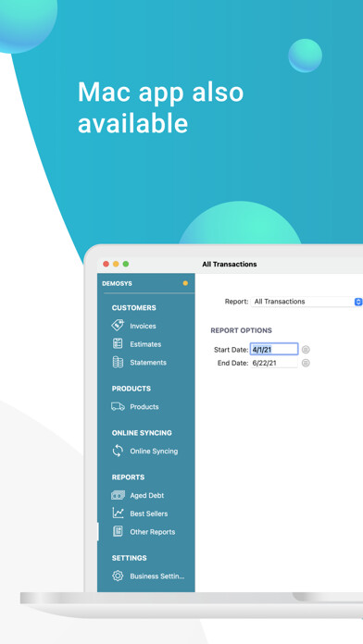The width and height of the screenshot is (363, 644).
Task: Open Business Settings
Action: (157, 576)
